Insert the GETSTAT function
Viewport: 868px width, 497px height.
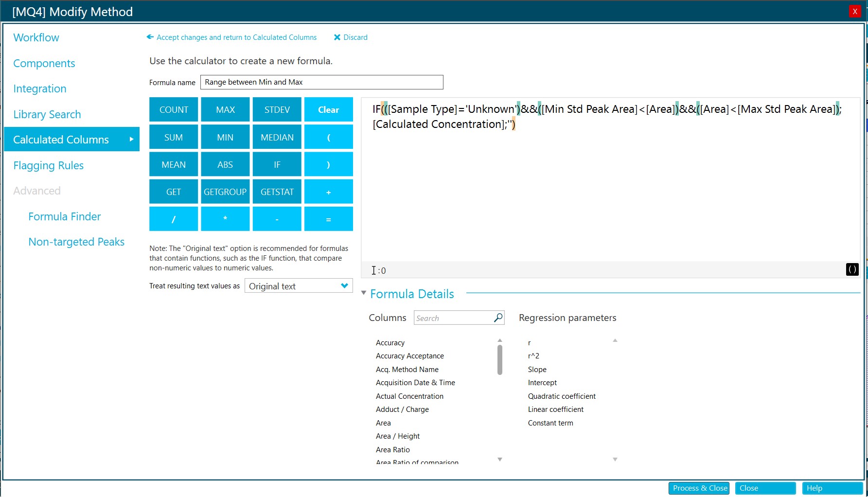tap(277, 192)
